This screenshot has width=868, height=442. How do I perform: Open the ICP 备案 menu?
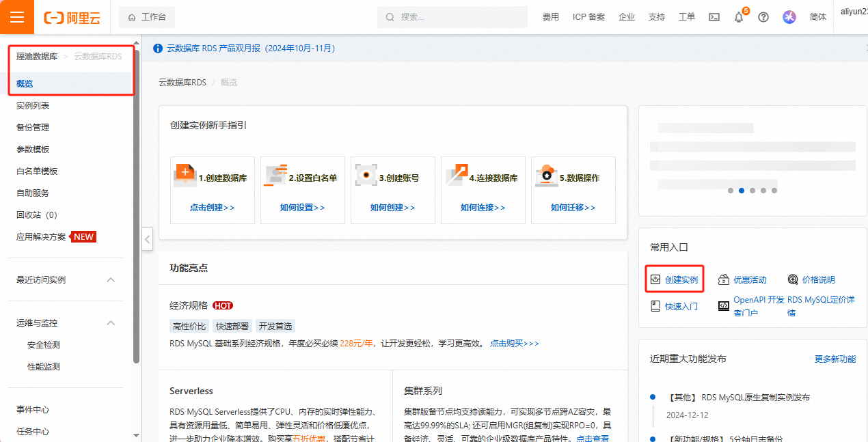(588, 17)
